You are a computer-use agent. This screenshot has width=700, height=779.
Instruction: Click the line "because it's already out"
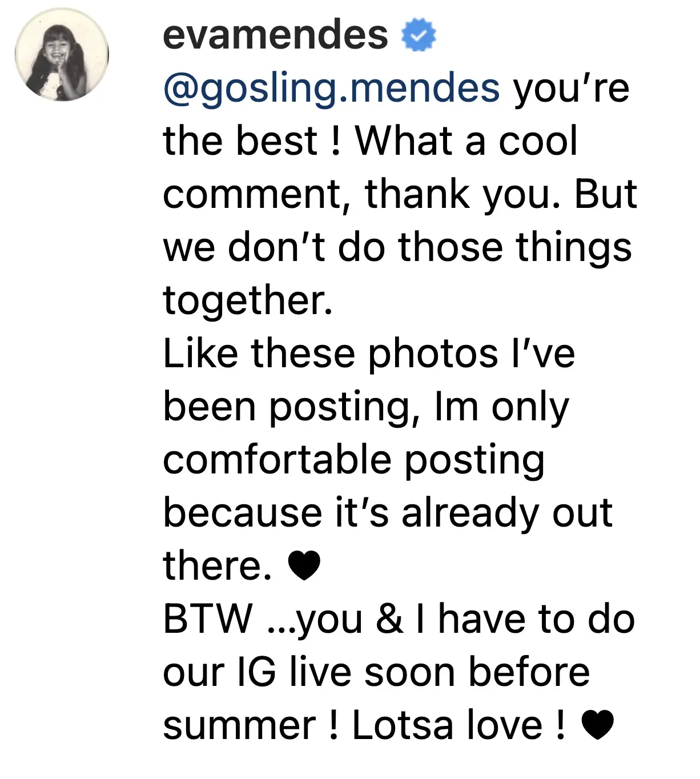(388, 512)
